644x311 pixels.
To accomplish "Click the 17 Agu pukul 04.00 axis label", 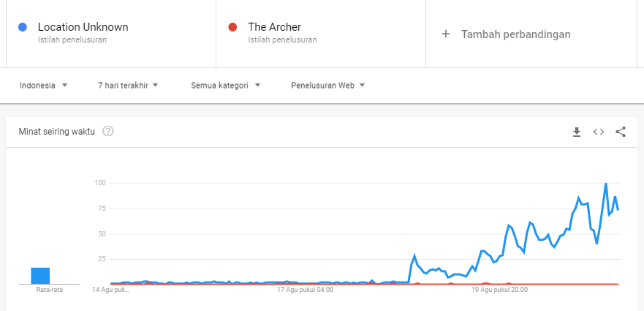I will tap(305, 290).
